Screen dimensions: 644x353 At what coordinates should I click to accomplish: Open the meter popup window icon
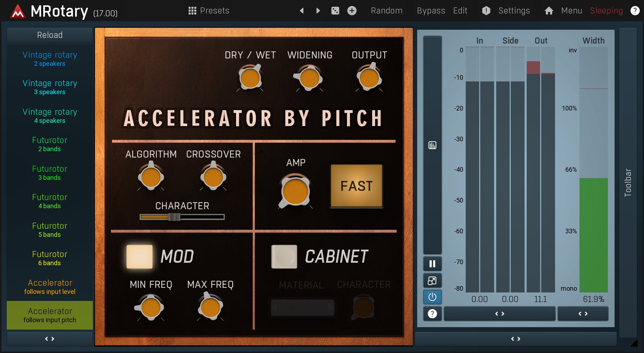pos(432,281)
